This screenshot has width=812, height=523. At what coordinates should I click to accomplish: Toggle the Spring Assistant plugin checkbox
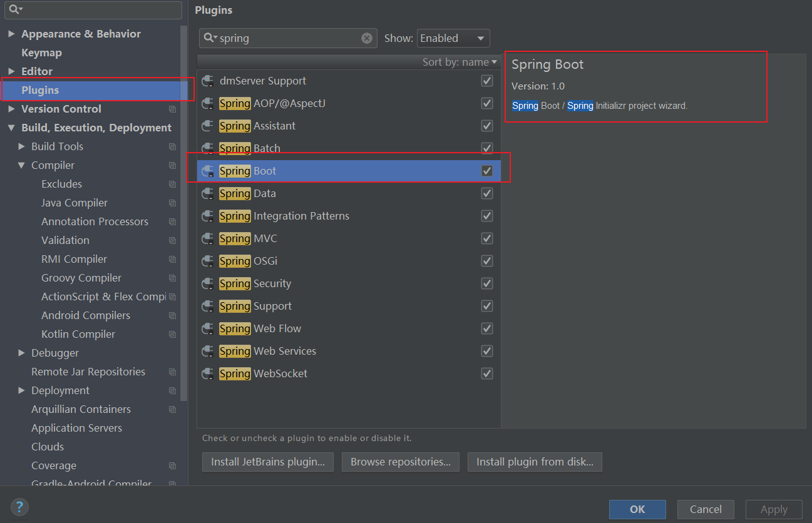point(487,126)
